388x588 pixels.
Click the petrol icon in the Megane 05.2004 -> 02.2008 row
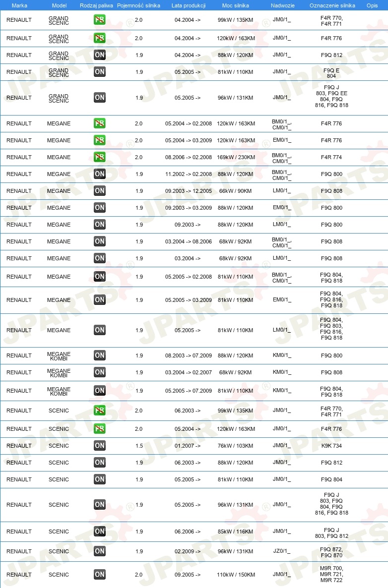(99, 123)
